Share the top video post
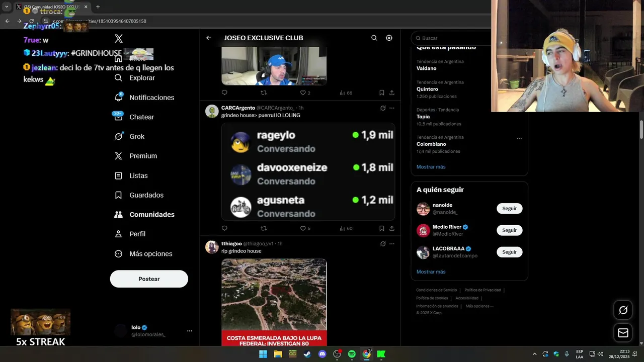The width and height of the screenshot is (644, 362). tap(392, 93)
